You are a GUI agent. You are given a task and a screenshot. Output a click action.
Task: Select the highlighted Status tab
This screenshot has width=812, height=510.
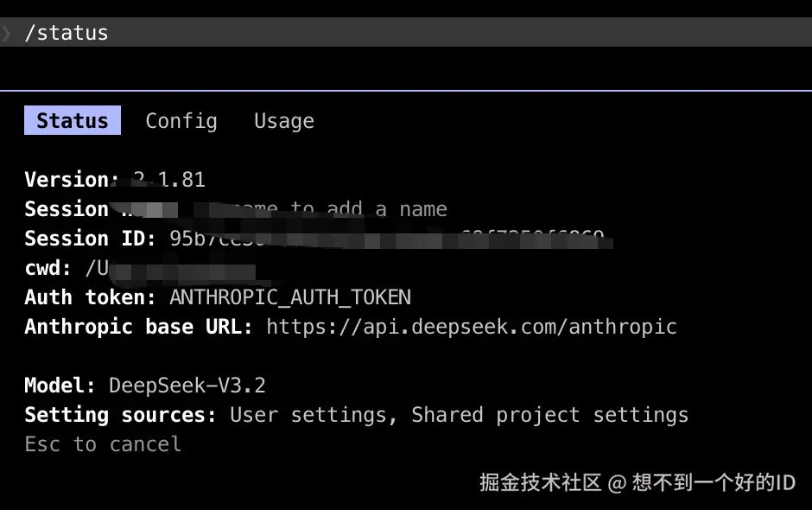(73, 121)
